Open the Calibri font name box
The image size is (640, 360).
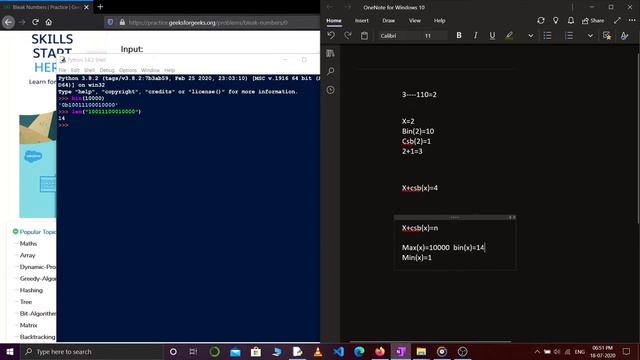tap(398, 36)
